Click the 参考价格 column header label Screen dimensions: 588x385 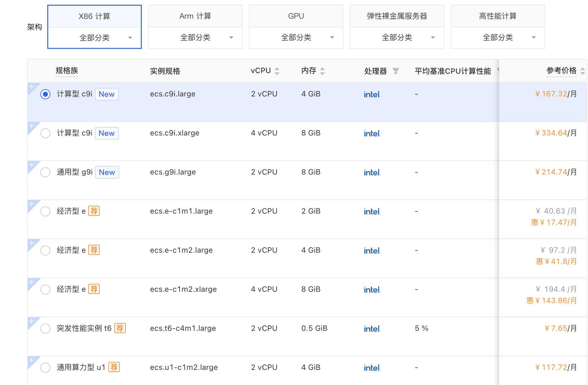tap(561, 71)
